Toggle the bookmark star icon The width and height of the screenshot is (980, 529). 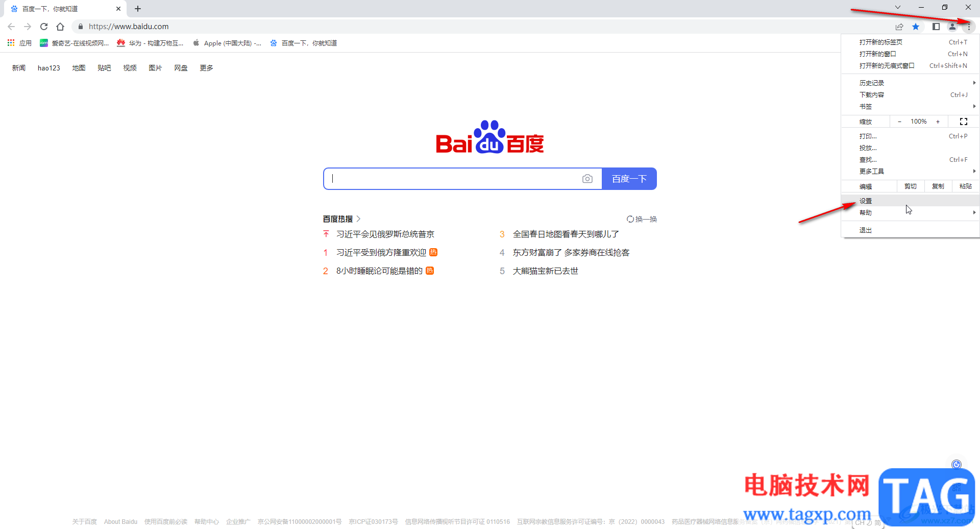coord(916,27)
